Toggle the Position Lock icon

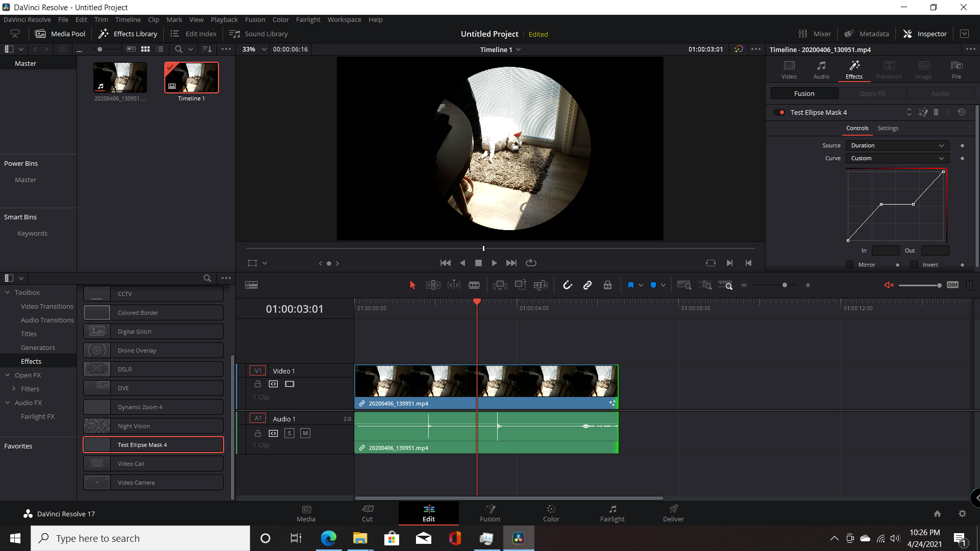[x=607, y=285]
